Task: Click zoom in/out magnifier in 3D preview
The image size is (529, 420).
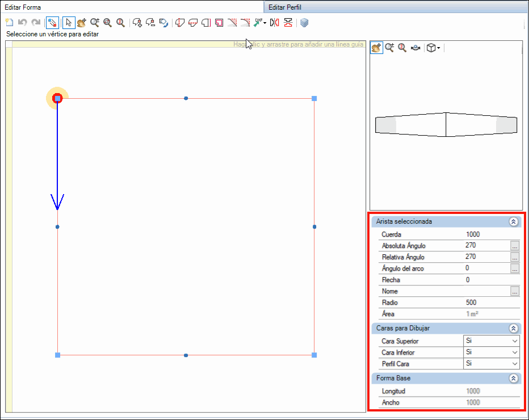Action: (389, 48)
